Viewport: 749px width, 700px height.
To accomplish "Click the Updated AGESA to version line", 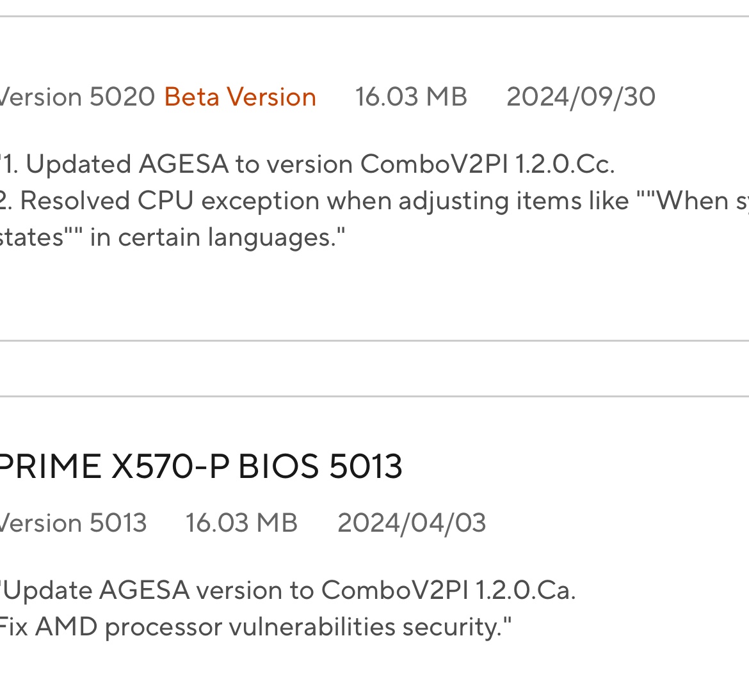I will [307, 164].
